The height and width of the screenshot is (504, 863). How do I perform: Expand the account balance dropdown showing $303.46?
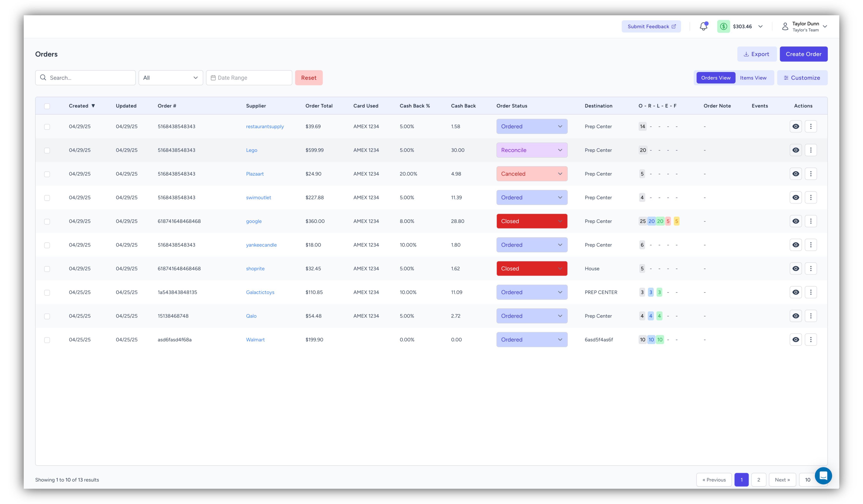pyautogui.click(x=761, y=26)
